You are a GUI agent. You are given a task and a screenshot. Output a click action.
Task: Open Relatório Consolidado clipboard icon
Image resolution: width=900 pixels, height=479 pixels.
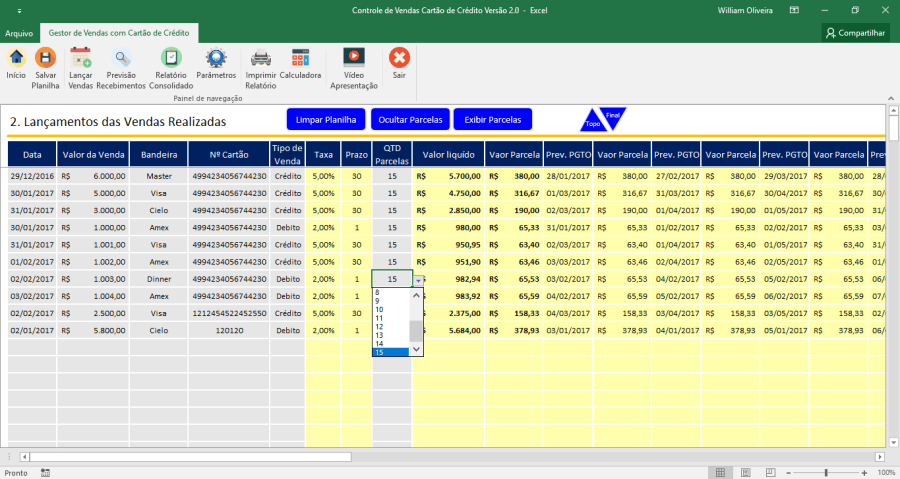[171, 58]
